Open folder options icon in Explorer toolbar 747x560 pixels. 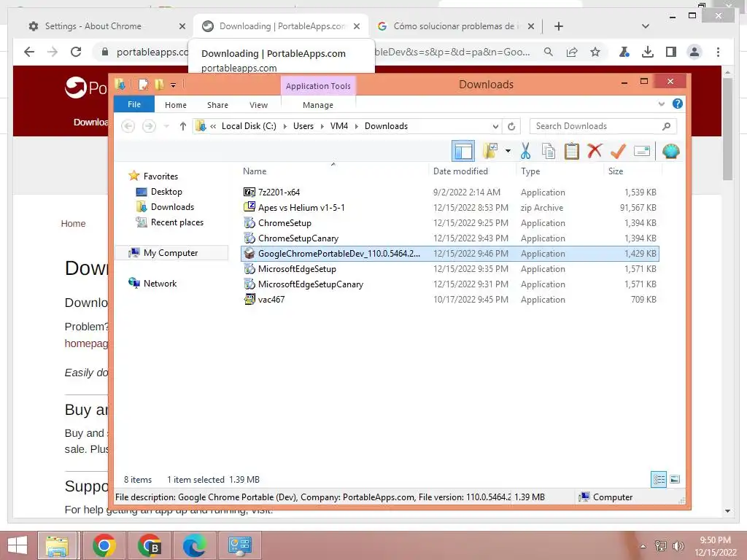tap(490, 152)
